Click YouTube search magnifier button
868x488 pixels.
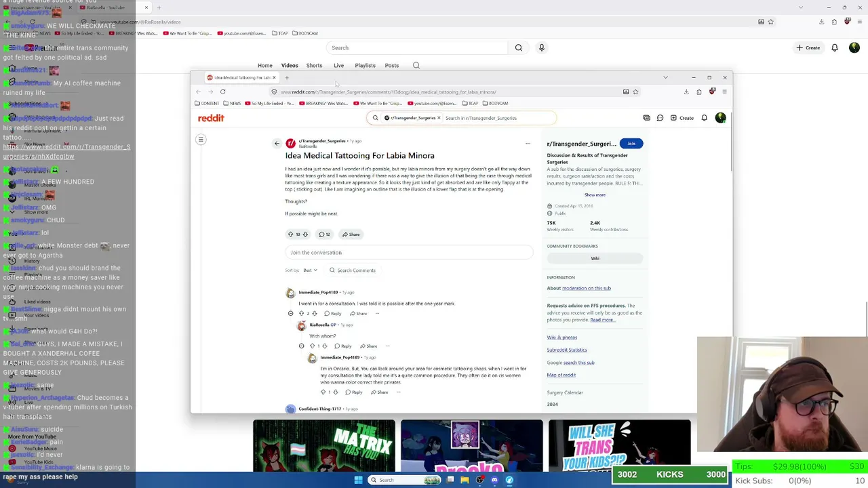click(x=519, y=47)
